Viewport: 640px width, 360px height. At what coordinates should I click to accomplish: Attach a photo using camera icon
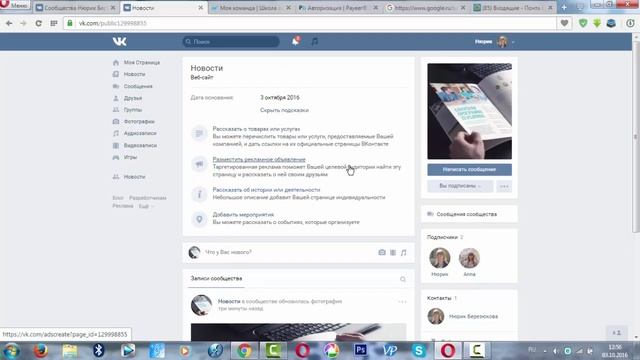(382, 252)
